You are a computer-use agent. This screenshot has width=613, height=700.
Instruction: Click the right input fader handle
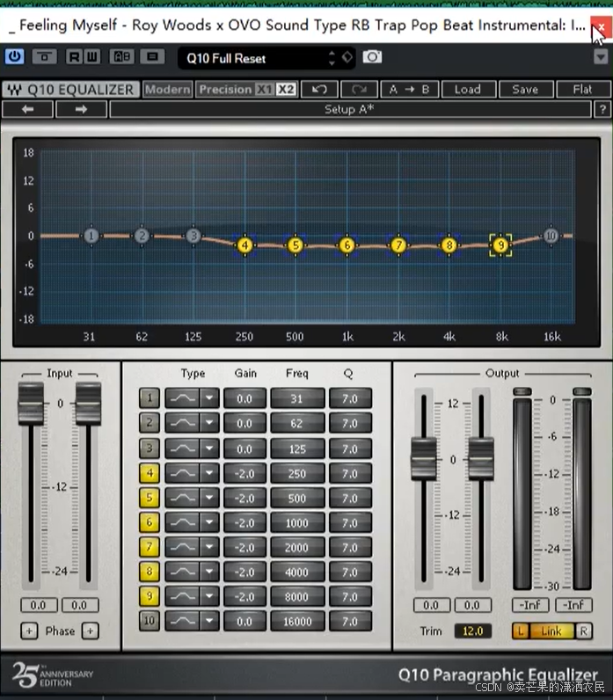pos(88,404)
